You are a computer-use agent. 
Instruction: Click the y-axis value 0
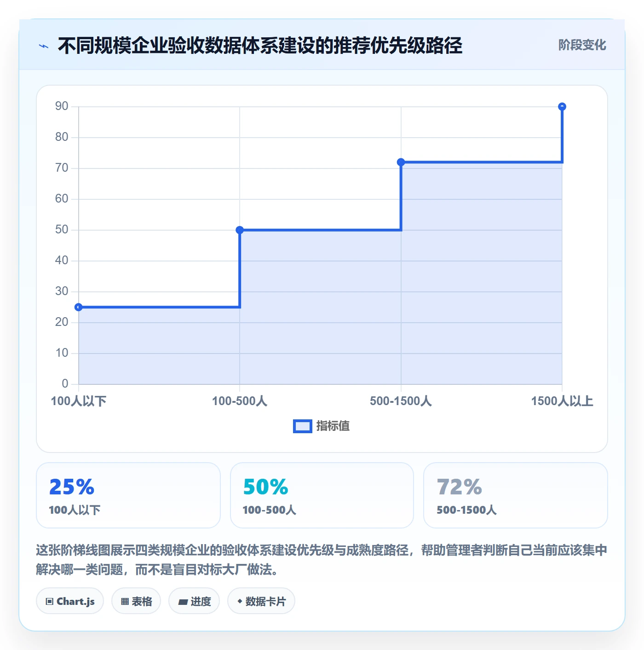pyautogui.click(x=65, y=384)
